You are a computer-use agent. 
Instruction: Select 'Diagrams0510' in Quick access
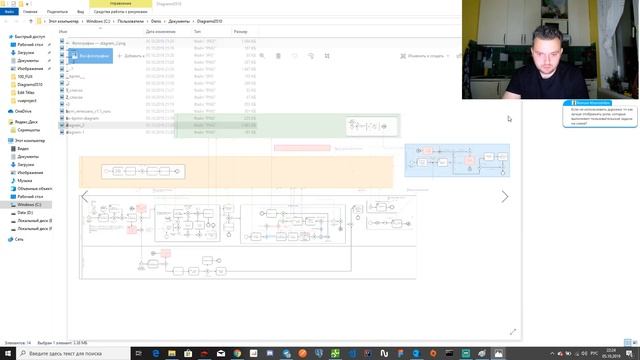click(29, 84)
